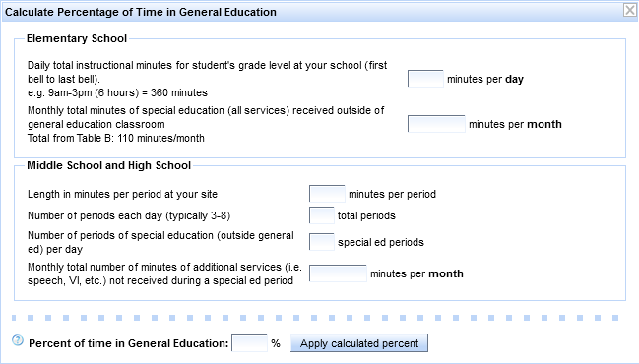The height and width of the screenshot is (364, 639).
Task: Click the Elementary School section heading
Action: [x=77, y=38]
